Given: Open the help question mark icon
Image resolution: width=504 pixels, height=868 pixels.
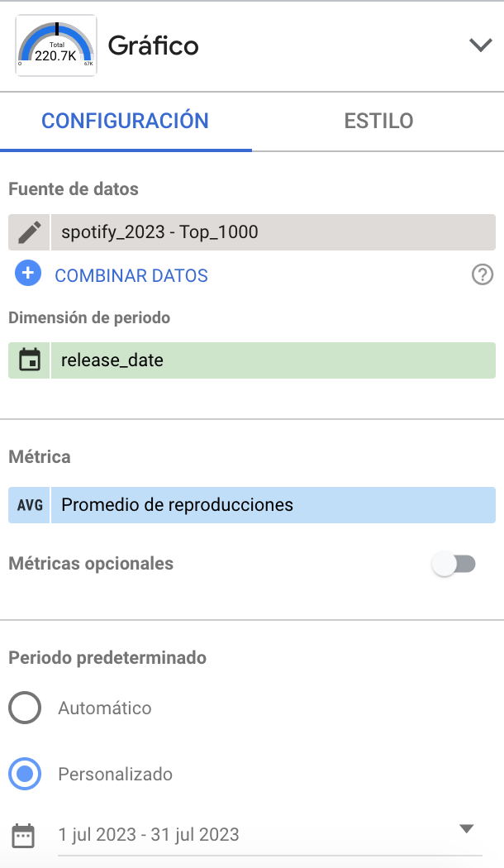Looking at the screenshot, I should 483,275.
